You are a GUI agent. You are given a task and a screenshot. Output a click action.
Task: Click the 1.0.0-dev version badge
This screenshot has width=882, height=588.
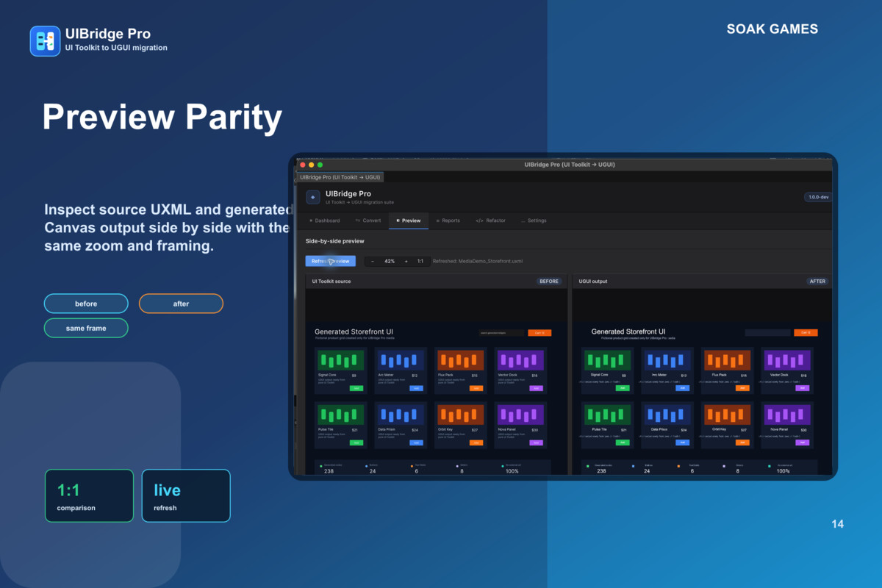(818, 197)
